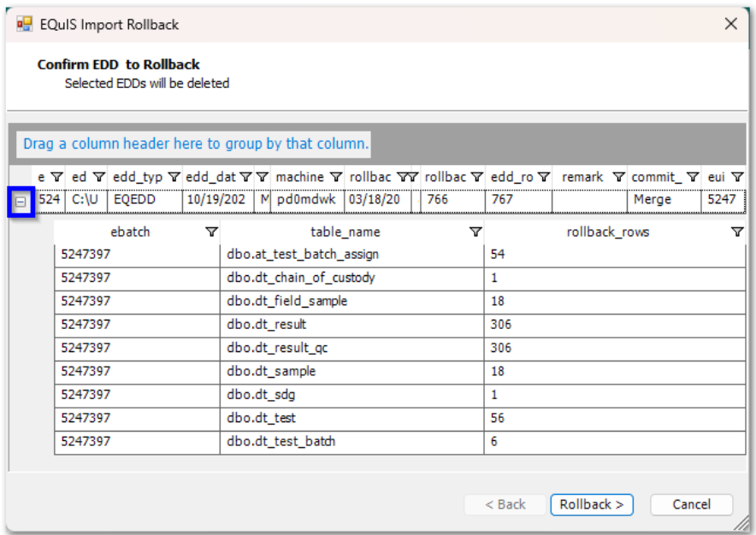Click the table_name column header
Viewport: 756px width, 535px height.
point(345,232)
